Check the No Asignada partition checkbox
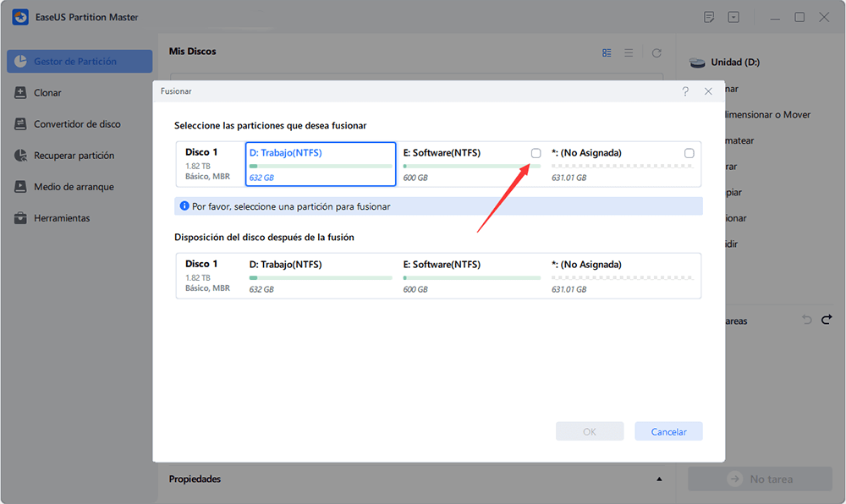The width and height of the screenshot is (846, 504). [689, 153]
